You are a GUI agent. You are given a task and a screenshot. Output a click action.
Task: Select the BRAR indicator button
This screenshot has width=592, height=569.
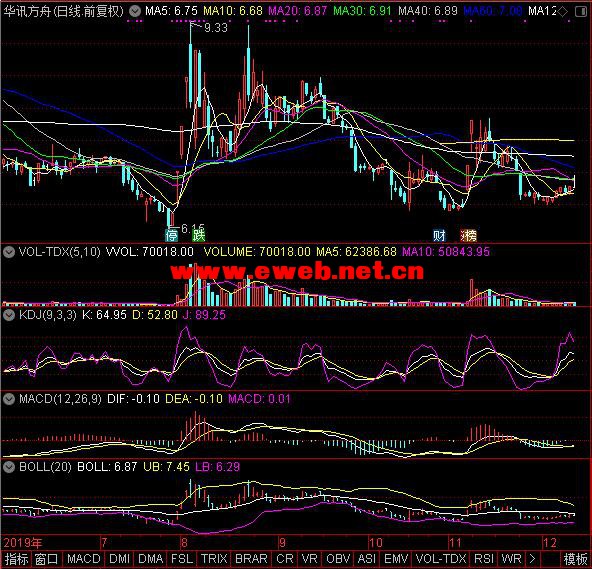[x=251, y=559]
